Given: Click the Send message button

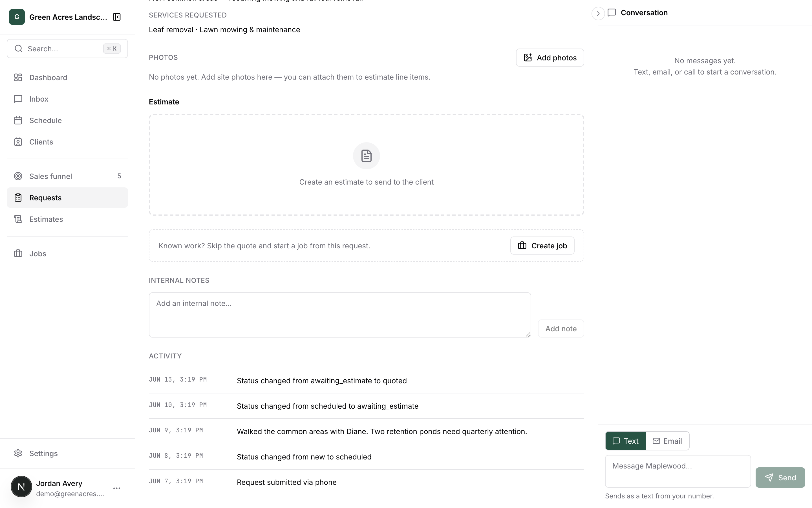Looking at the screenshot, I should click(x=780, y=478).
